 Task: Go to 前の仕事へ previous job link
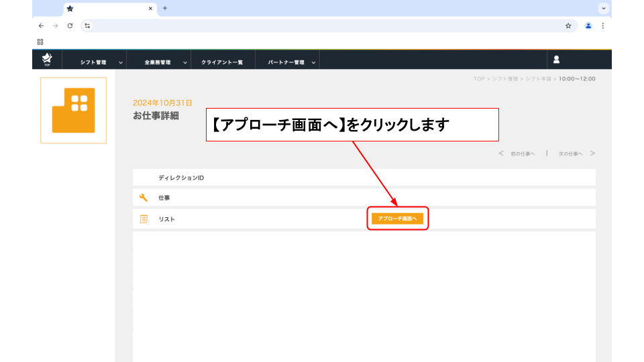point(517,154)
